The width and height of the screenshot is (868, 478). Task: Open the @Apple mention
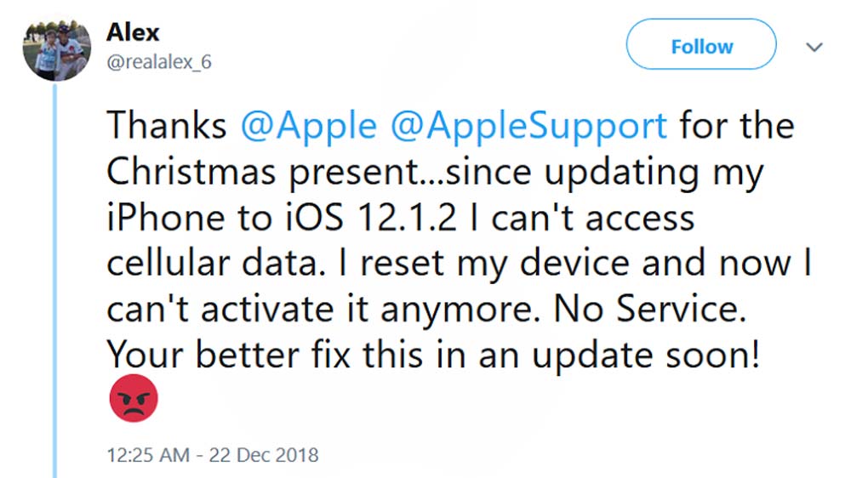tap(308, 127)
